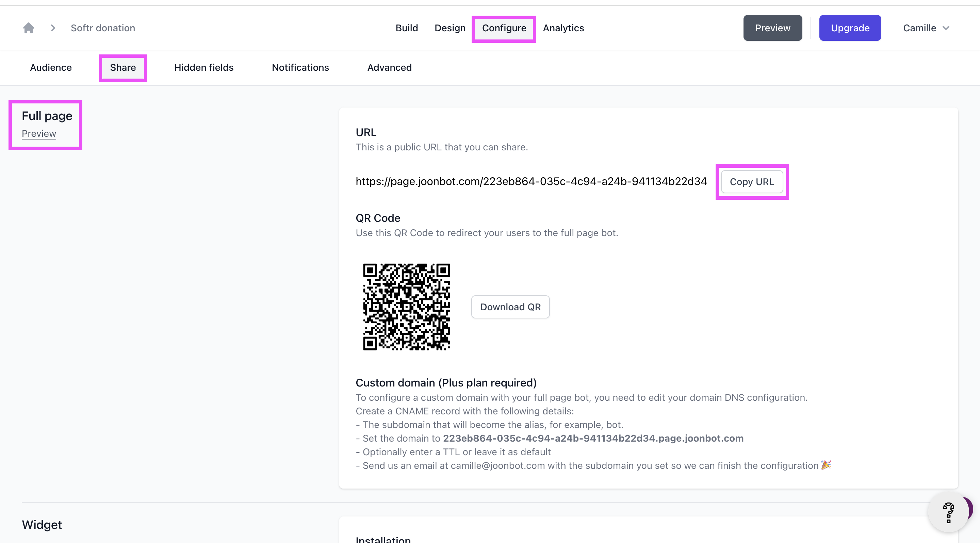This screenshot has width=980, height=543.
Task: Click the Copy URL button
Action: tap(752, 182)
